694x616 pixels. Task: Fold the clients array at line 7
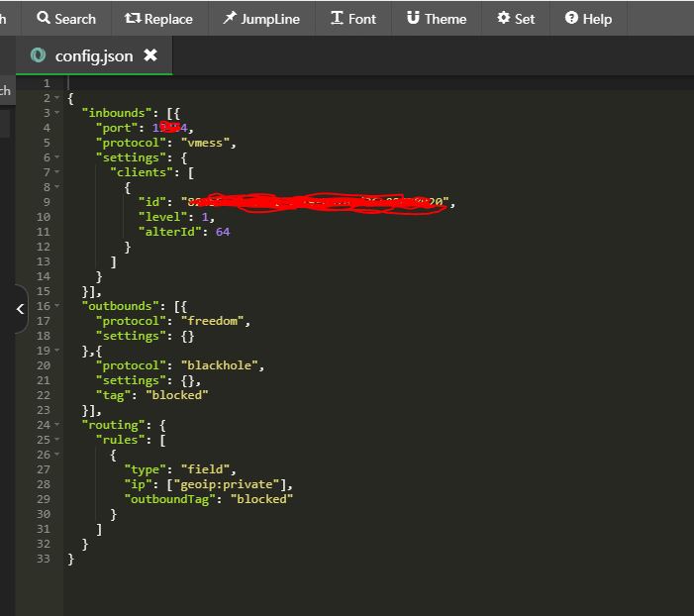tap(57, 172)
